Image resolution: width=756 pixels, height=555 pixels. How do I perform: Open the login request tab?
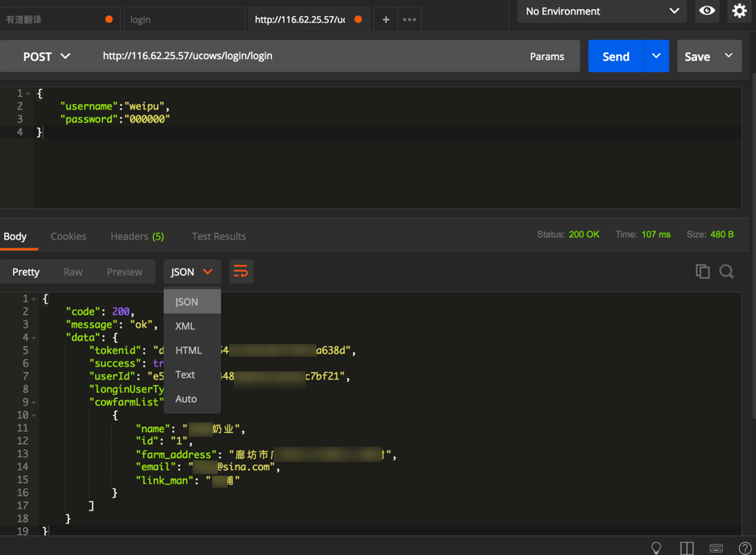pyautogui.click(x=185, y=19)
